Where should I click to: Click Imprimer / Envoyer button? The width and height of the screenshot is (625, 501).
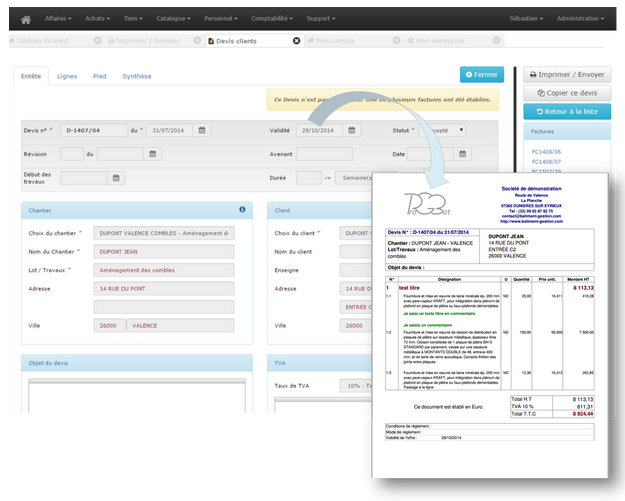click(x=566, y=75)
